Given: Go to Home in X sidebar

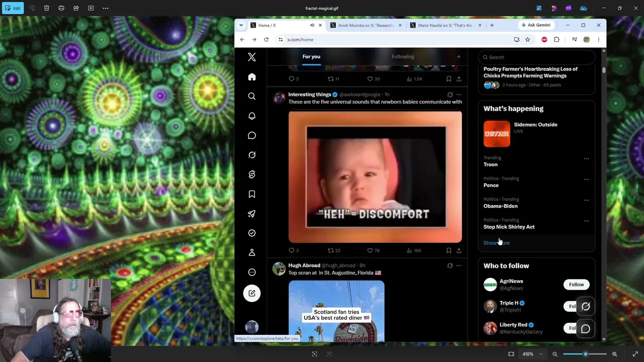Looking at the screenshot, I should pyautogui.click(x=252, y=77).
